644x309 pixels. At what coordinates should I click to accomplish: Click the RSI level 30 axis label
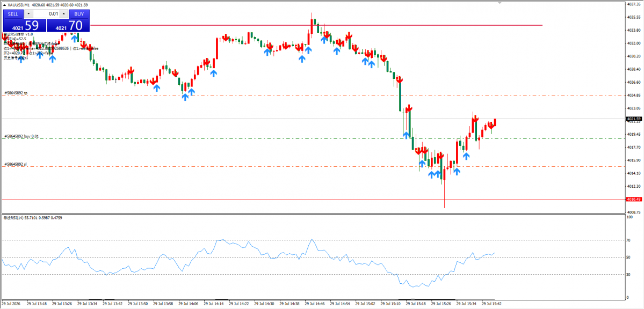[629, 275]
